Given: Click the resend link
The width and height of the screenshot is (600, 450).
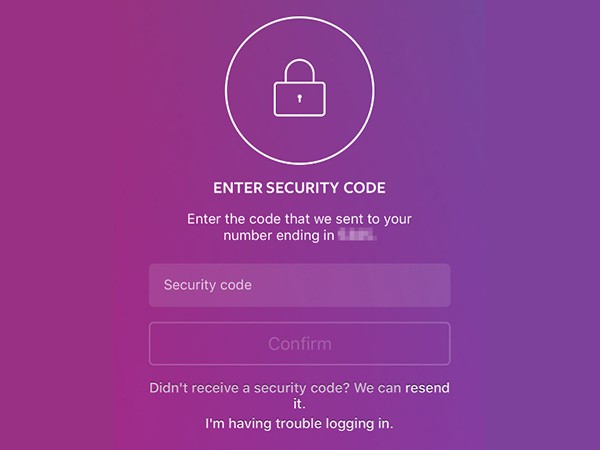Looking at the screenshot, I should point(427,388).
